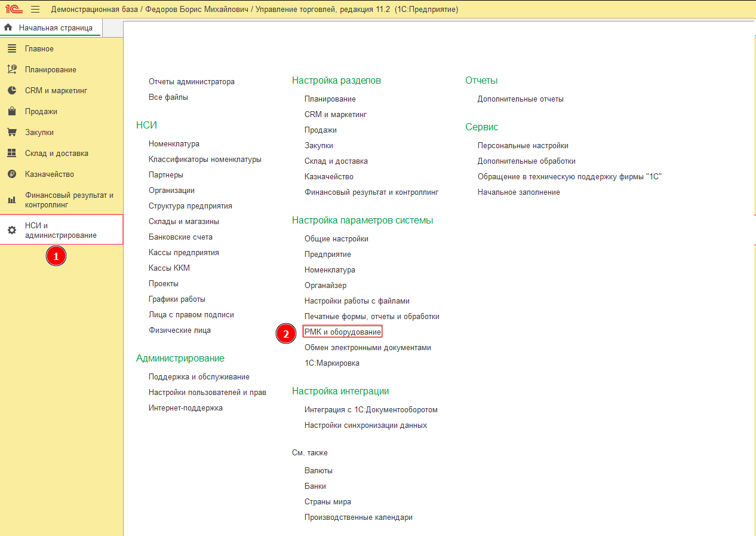Open Финансовый результат и контроллинг settings link
The width and height of the screenshot is (756, 536).
click(371, 192)
